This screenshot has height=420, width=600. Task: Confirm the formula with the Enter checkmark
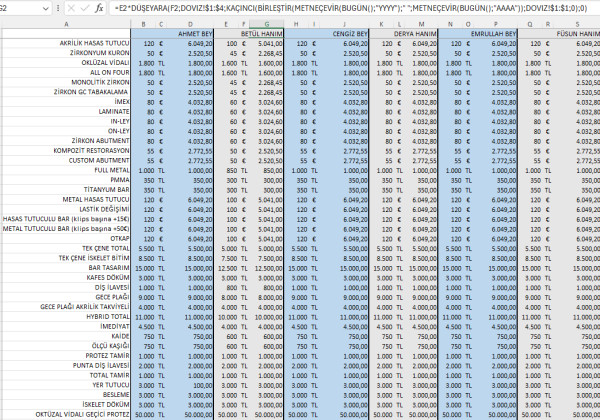coord(84,7)
